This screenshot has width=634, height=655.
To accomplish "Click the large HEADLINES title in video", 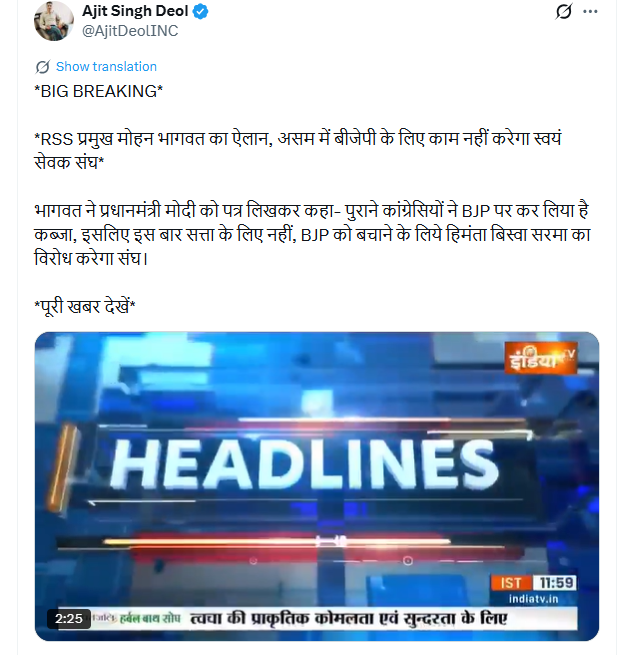I will (x=304, y=464).
